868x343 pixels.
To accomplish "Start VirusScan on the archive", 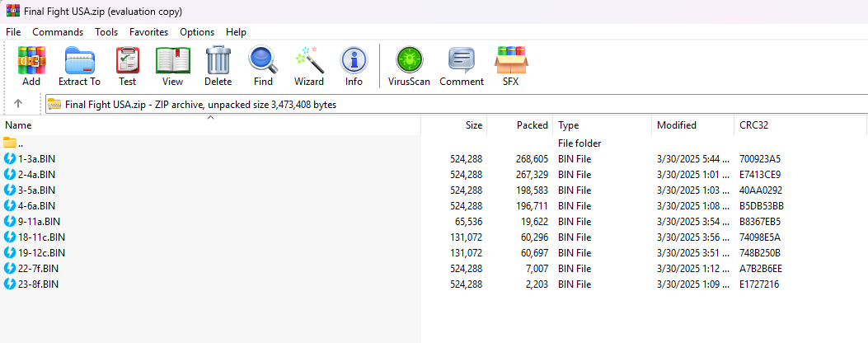I will click(x=409, y=67).
